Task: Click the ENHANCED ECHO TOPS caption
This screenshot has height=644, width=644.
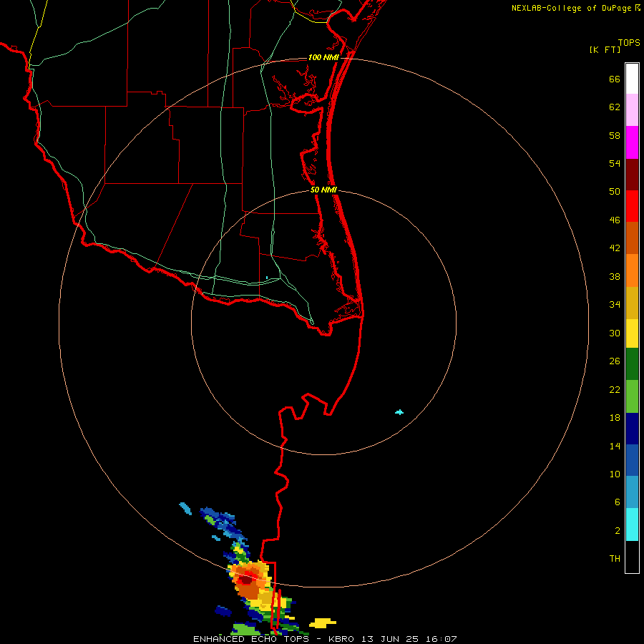Action: tap(251, 639)
